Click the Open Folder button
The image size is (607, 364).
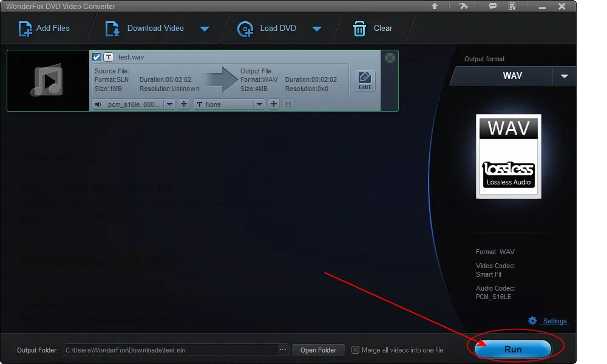coord(318,350)
